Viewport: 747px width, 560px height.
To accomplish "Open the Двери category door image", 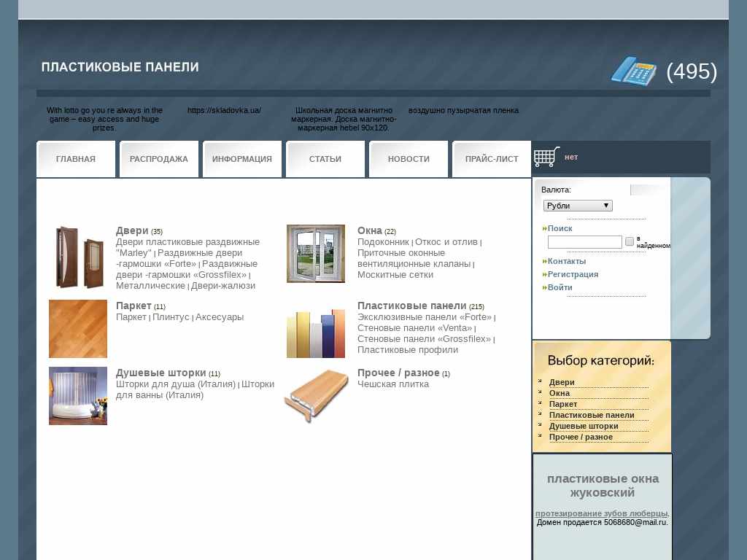I will (x=78, y=256).
